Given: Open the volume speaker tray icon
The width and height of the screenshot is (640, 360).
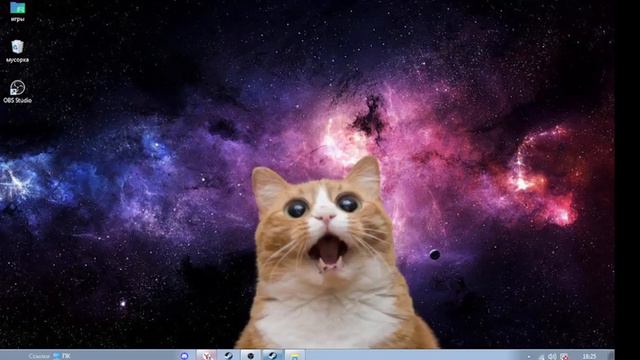Looking at the screenshot, I should point(552,357).
